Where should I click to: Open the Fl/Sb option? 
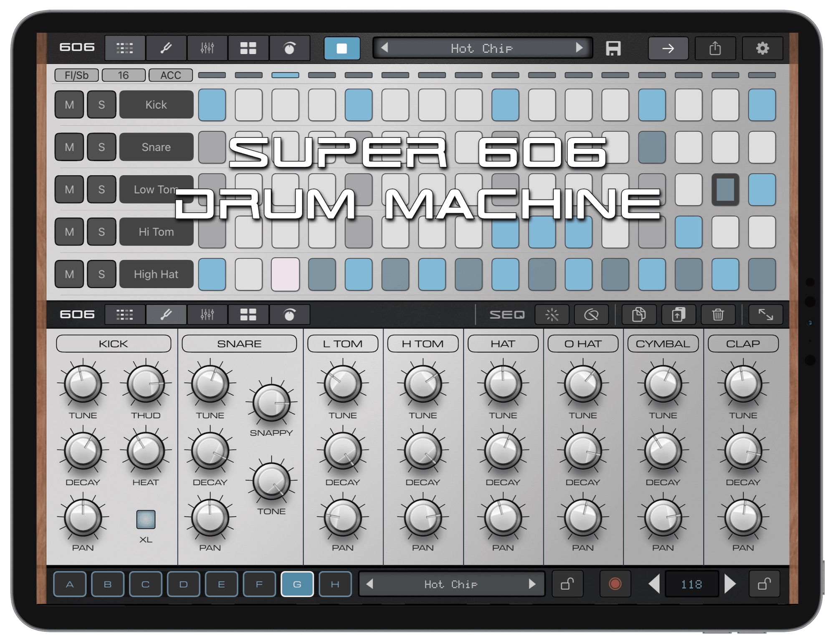pyautogui.click(x=76, y=75)
